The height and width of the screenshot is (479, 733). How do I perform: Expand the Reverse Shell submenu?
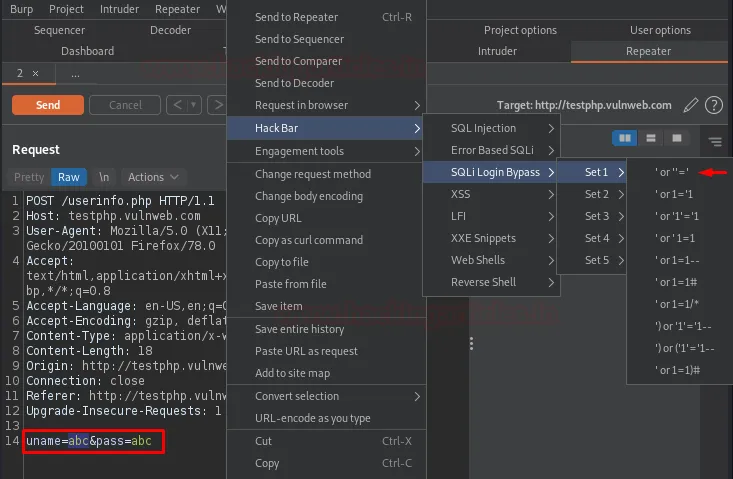pos(491,282)
